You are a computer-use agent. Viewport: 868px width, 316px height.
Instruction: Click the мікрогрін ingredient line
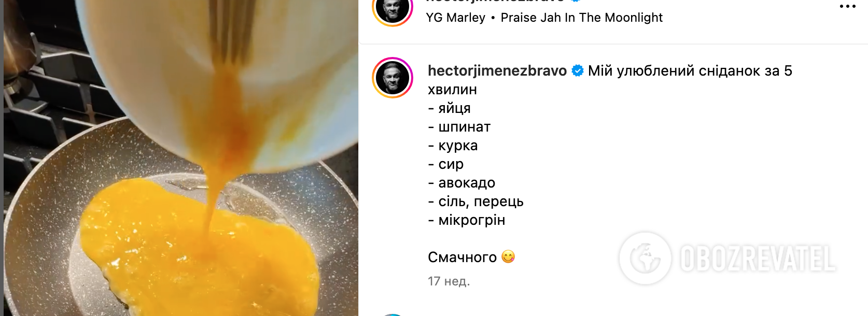(x=466, y=220)
